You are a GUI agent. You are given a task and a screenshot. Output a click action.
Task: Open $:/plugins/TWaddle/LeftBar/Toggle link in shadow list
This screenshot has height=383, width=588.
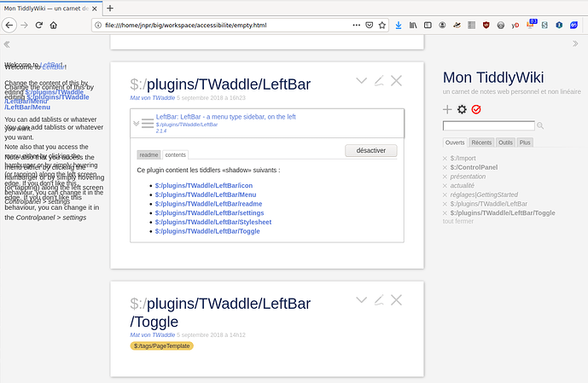(207, 231)
